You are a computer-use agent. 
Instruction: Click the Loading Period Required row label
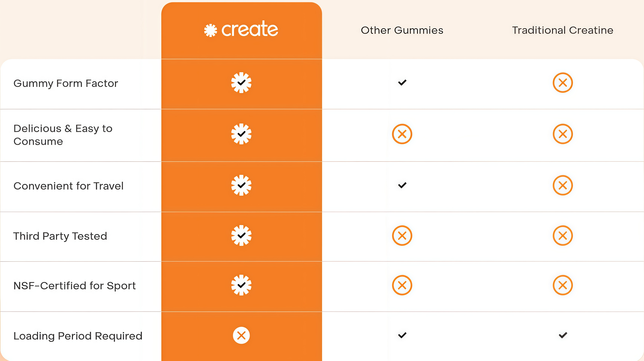click(x=78, y=336)
